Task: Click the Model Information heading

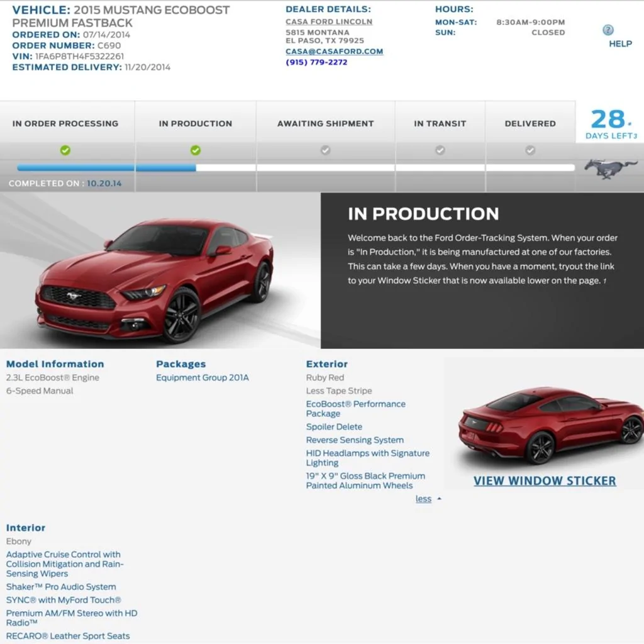Action: coord(55,364)
